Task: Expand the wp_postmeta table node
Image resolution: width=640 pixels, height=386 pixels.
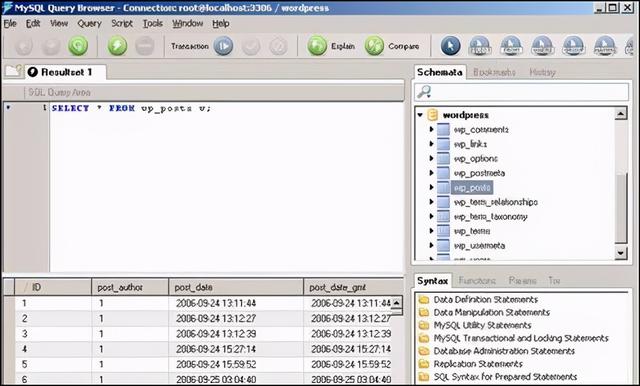Action: [431, 173]
